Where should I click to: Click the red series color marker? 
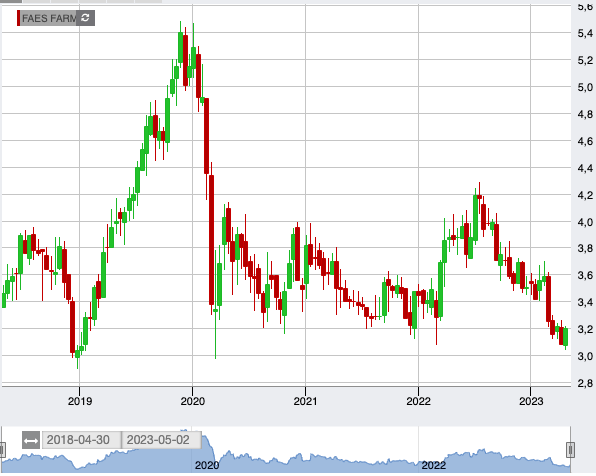coord(18,18)
